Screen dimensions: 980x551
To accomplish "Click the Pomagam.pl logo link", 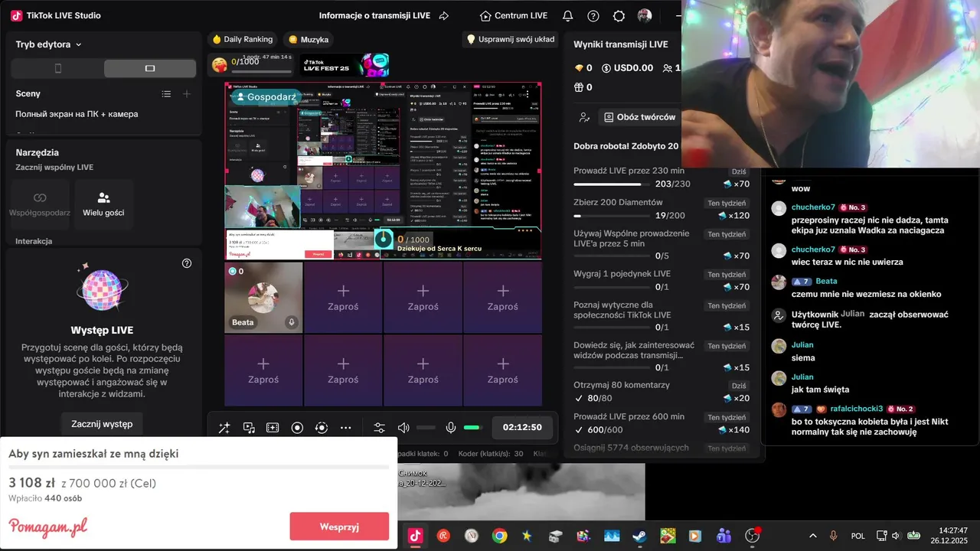I will 48,527.
